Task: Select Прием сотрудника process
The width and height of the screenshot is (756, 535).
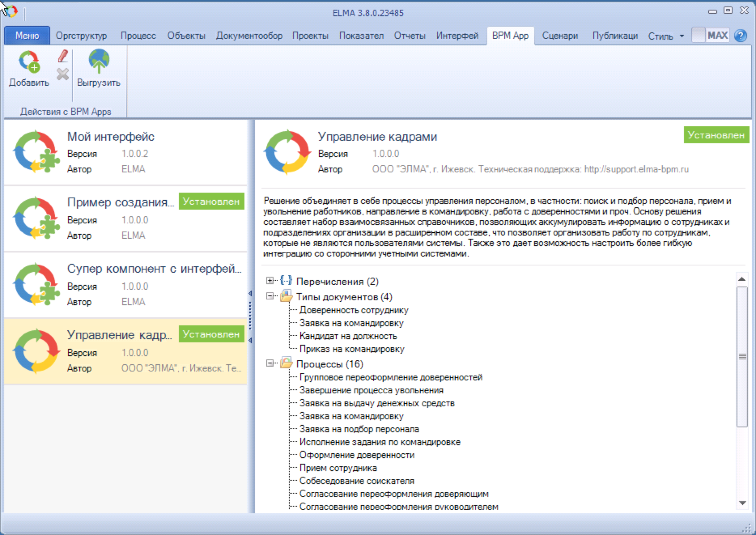Action: click(338, 468)
